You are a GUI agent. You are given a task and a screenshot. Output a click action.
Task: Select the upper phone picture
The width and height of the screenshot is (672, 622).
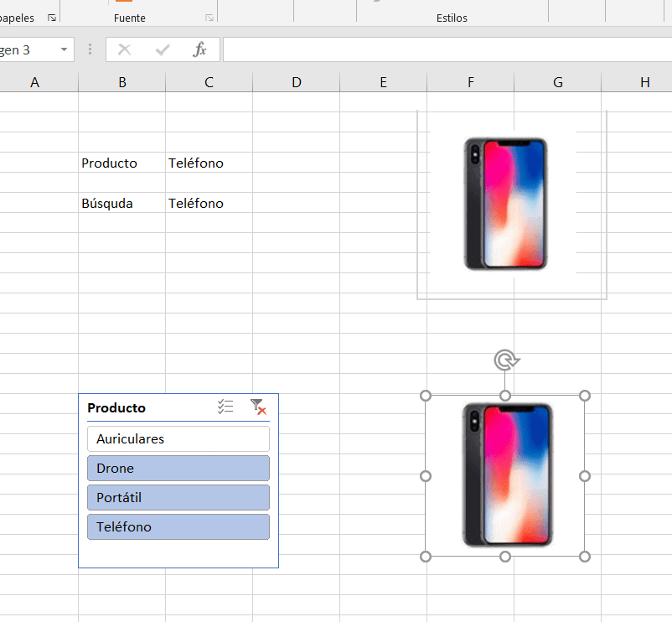point(506,204)
